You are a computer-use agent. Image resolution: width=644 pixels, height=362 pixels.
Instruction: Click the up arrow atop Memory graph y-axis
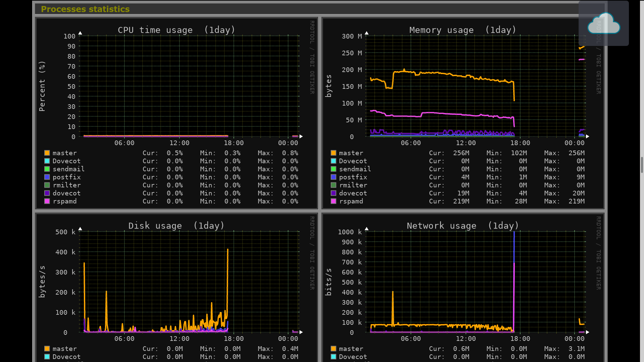[x=367, y=33]
